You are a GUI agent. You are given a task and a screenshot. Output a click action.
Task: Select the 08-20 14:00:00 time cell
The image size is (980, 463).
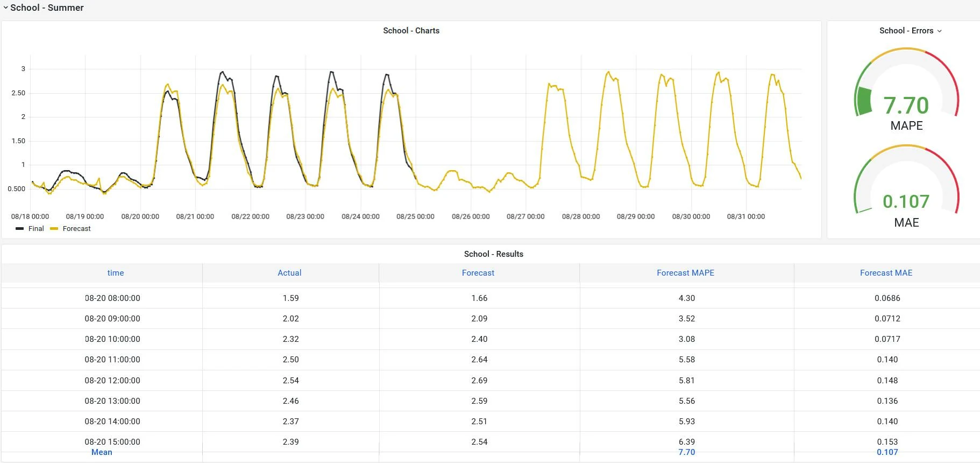(x=112, y=422)
